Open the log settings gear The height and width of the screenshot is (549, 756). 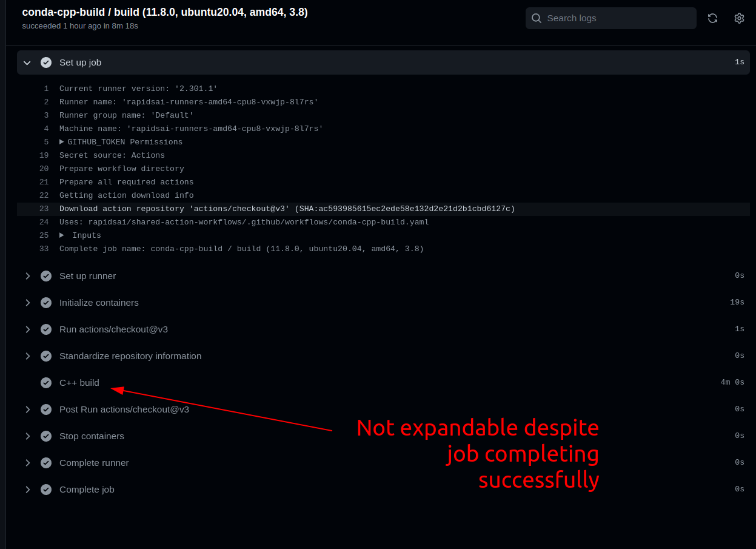(x=738, y=18)
